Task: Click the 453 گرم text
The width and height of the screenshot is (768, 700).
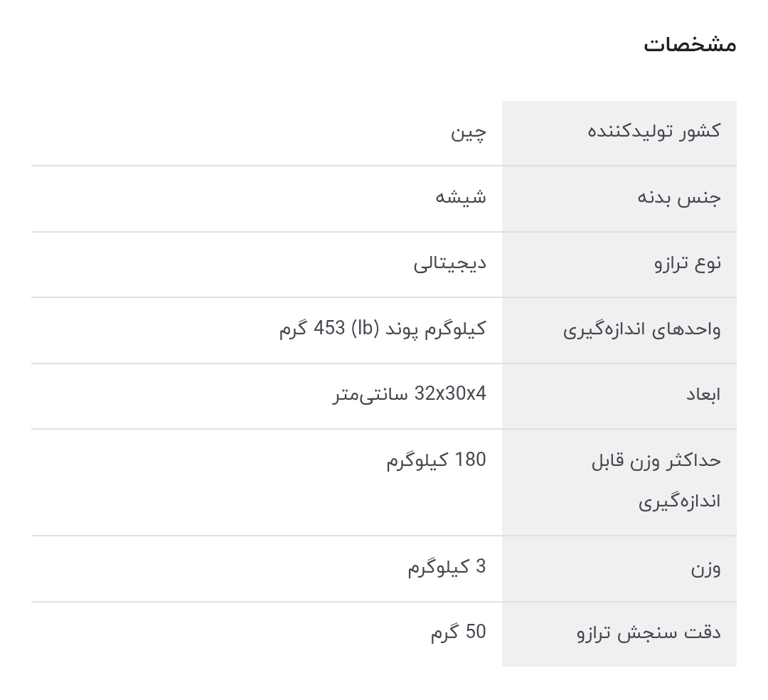Action: (x=311, y=329)
